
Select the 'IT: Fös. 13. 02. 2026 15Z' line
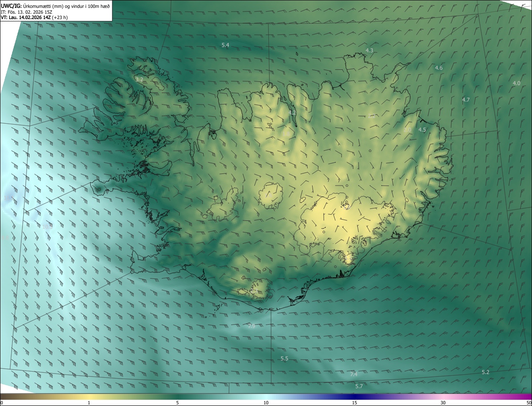pyautogui.click(x=26, y=12)
